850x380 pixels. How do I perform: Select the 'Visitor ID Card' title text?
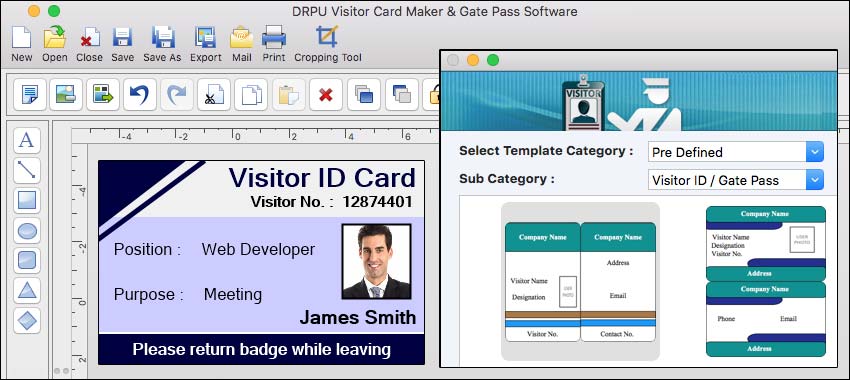point(322,178)
